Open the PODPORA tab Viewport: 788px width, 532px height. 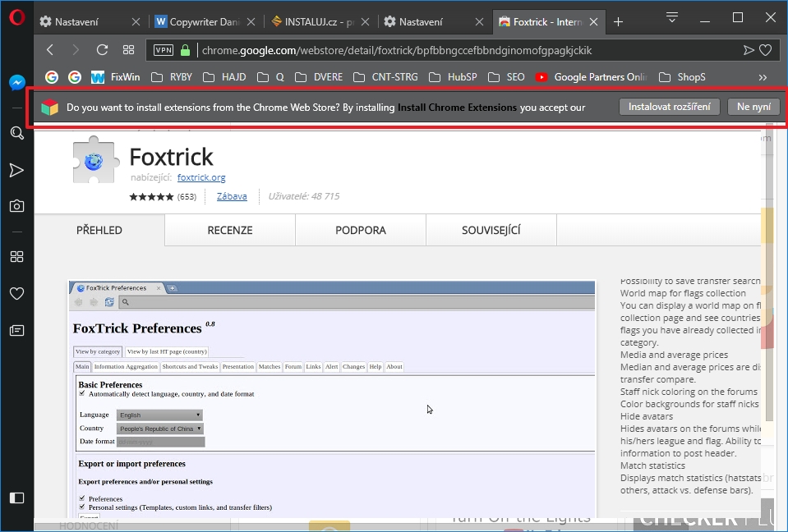(x=361, y=230)
